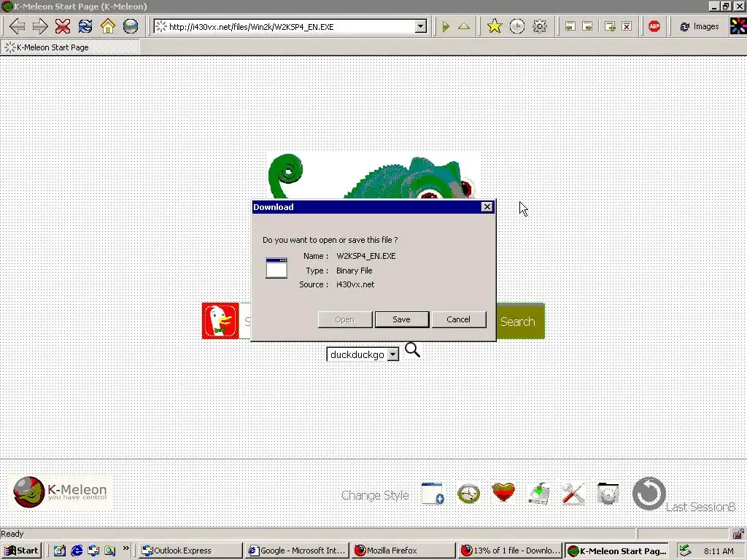Open history with the clock icon
The height and width of the screenshot is (560, 747).
[517, 26]
